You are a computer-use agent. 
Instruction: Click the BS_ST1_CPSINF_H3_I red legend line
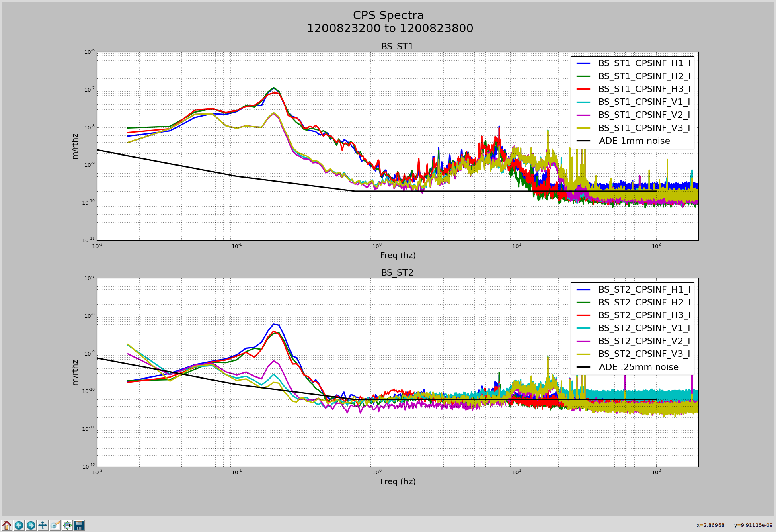click(x=583, y=89)
